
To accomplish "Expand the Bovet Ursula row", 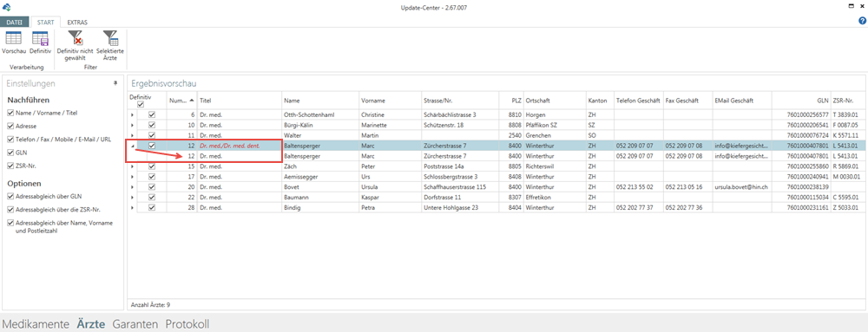I will pyautogui.click(x=132, y=186).
